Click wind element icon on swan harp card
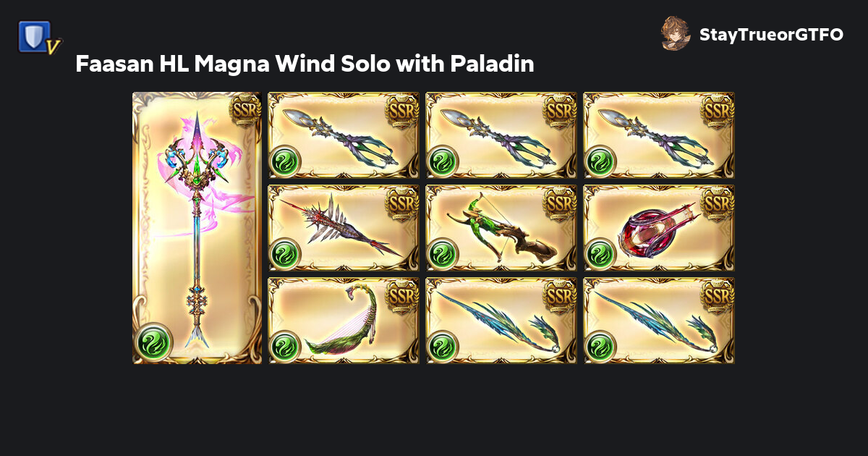This screenshot has height=456, width=868. (x=284, y=346)
